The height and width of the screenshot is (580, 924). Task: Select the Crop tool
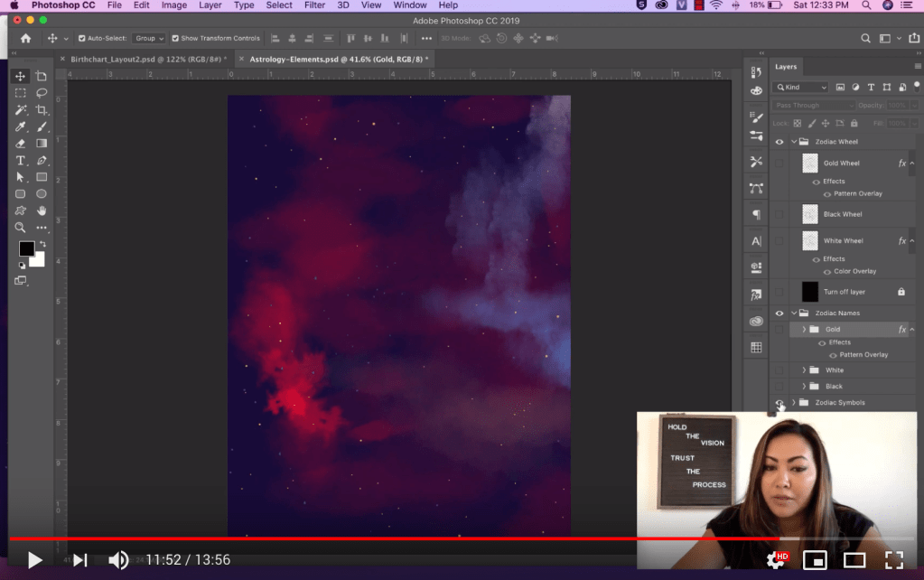point(42,109)
